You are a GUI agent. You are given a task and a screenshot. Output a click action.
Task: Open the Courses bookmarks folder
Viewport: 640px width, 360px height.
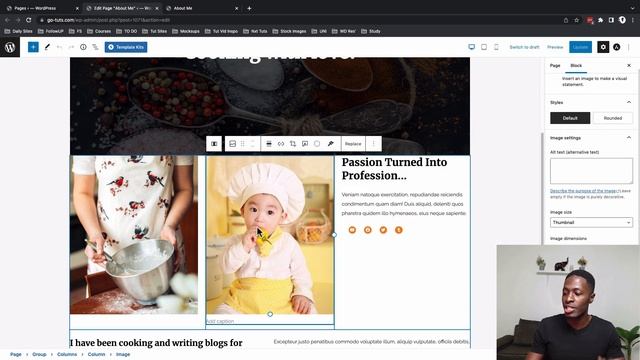(x=99, y=31)
